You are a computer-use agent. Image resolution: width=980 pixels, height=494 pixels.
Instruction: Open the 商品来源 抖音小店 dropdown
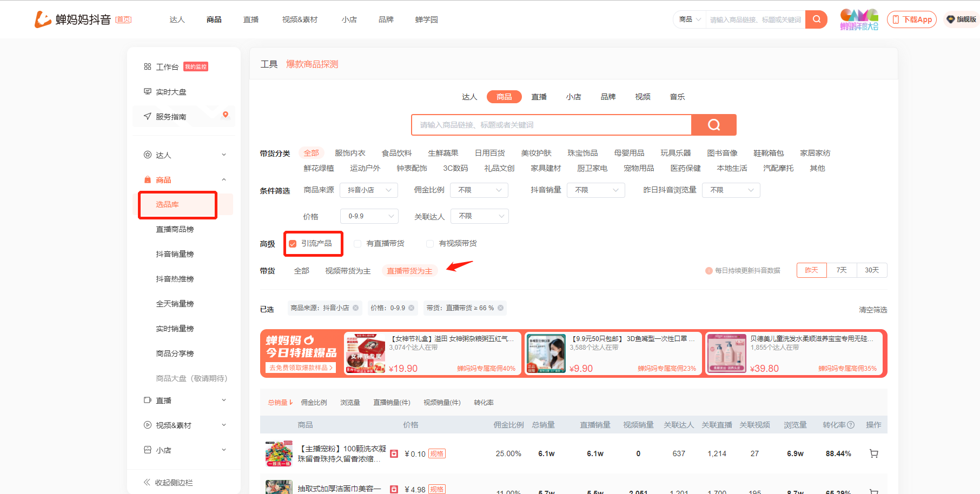click(369, 190)
